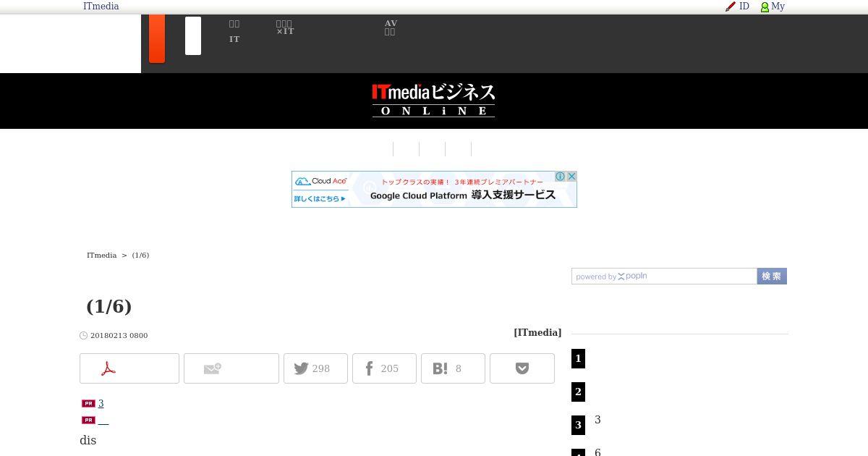The width and height of the screenshot is (868, 456).
Task: Click the article title (1/6)
Action: (x=109, y=306)
